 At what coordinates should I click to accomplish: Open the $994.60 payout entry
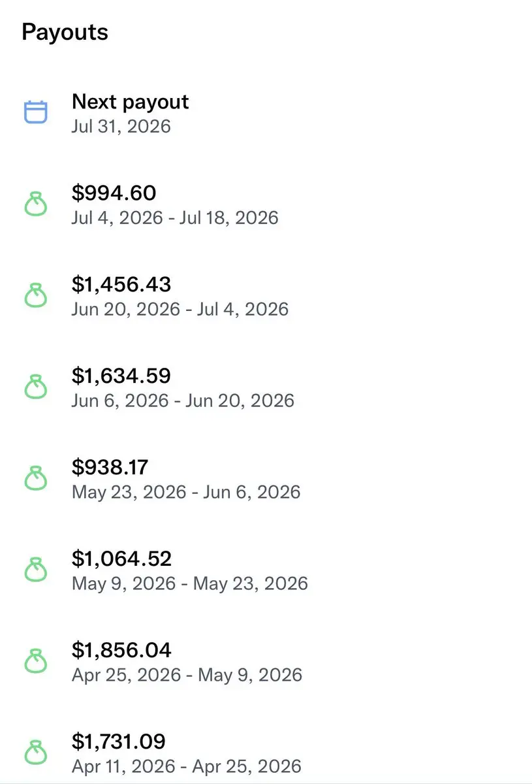tap(266, 204)
